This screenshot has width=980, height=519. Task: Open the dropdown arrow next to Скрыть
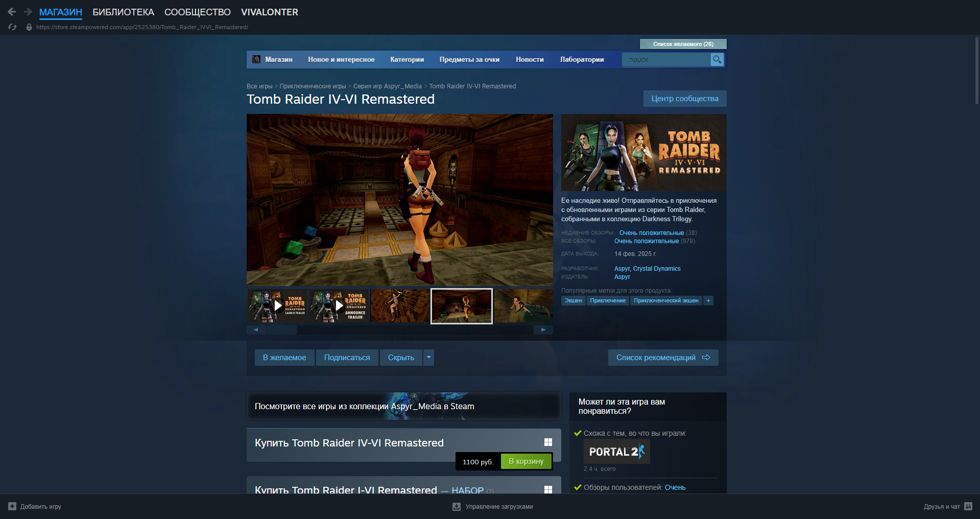coord(429,358)
